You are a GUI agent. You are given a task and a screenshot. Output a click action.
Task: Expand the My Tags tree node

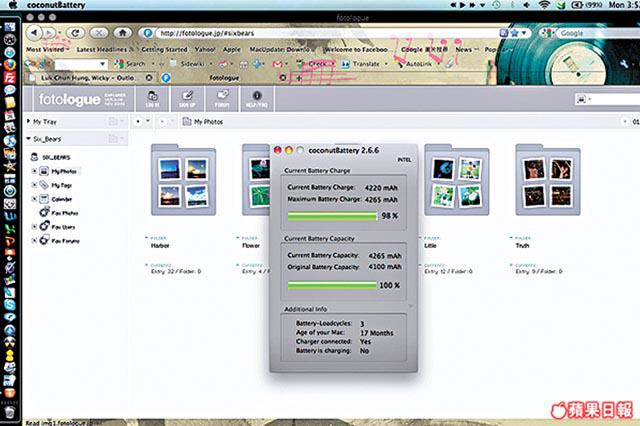coord(34,185)
